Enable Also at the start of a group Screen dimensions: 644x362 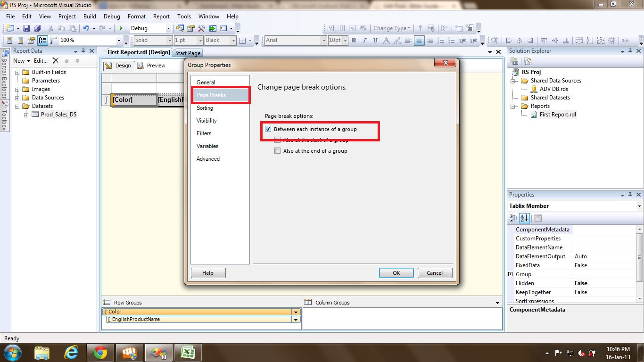(x=278, y=140)
